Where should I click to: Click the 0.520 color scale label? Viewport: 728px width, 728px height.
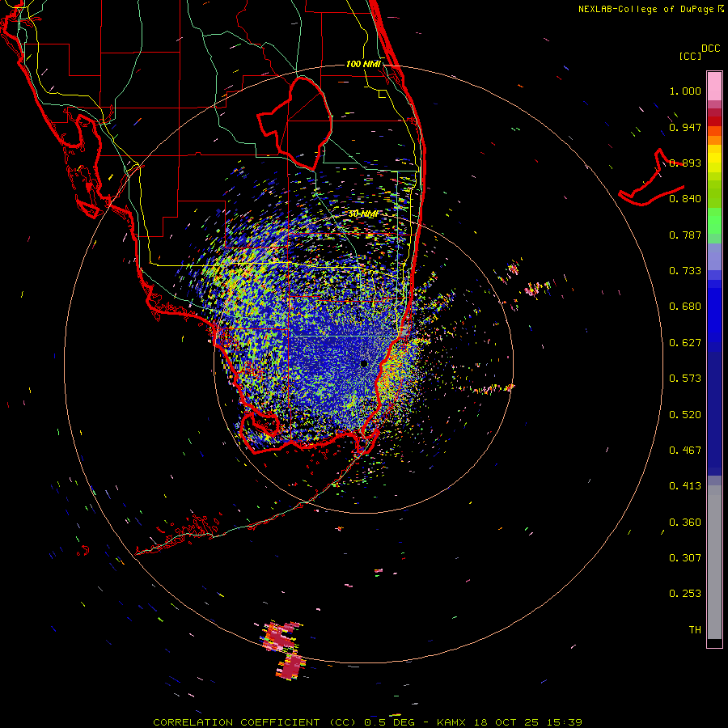click(685, 415)
